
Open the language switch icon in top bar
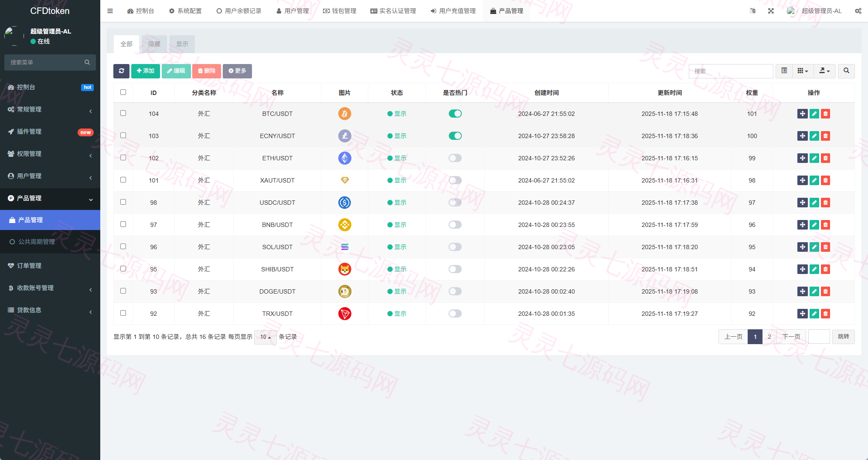(x=752, y=11)
